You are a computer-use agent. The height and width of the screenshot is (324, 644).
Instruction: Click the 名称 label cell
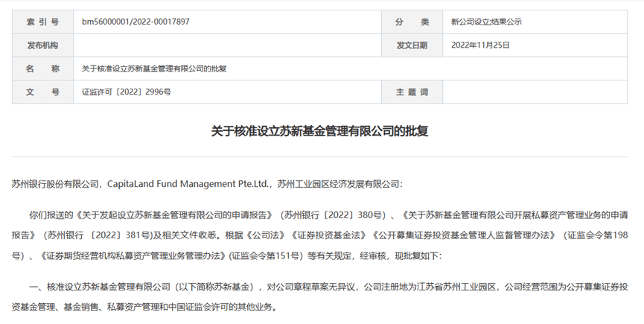42,69
